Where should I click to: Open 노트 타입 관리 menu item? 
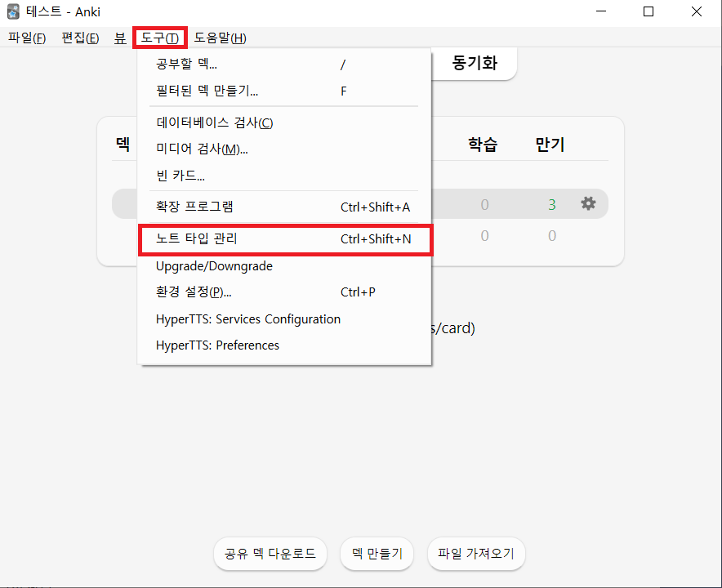[x=284, y=239]
